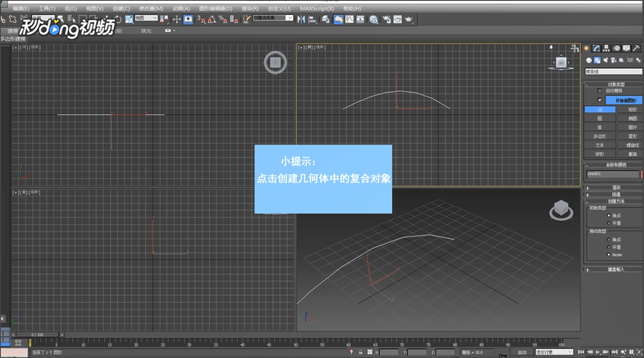
Task: Switch to the Create panel tab
Action: [x=587, y=48]
